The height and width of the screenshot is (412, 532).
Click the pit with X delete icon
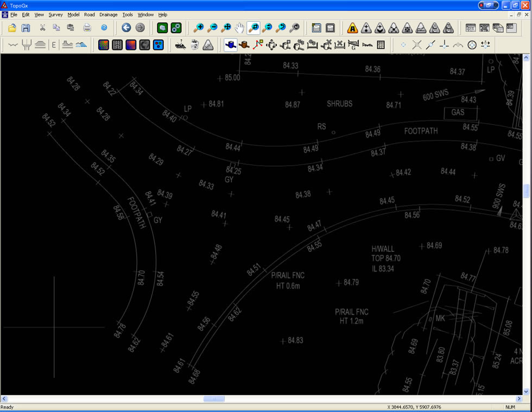326,45
